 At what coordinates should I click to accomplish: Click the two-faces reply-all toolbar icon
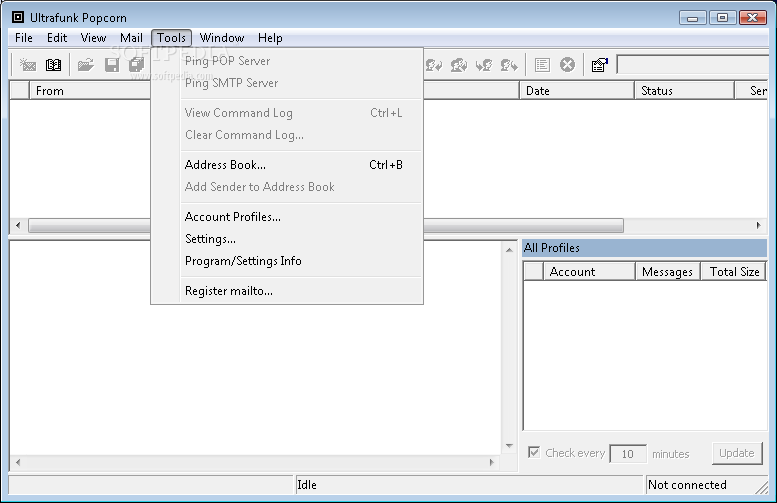(x=459, y=65)
